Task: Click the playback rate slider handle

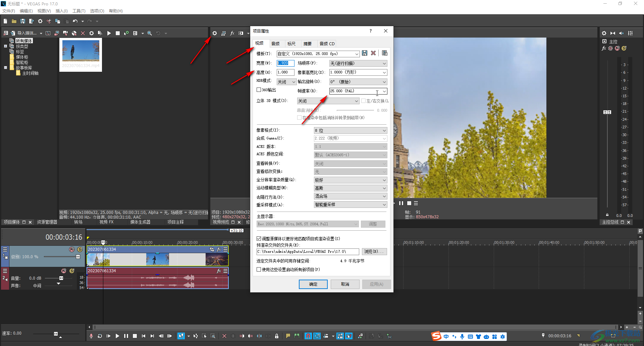Action: 56,334
